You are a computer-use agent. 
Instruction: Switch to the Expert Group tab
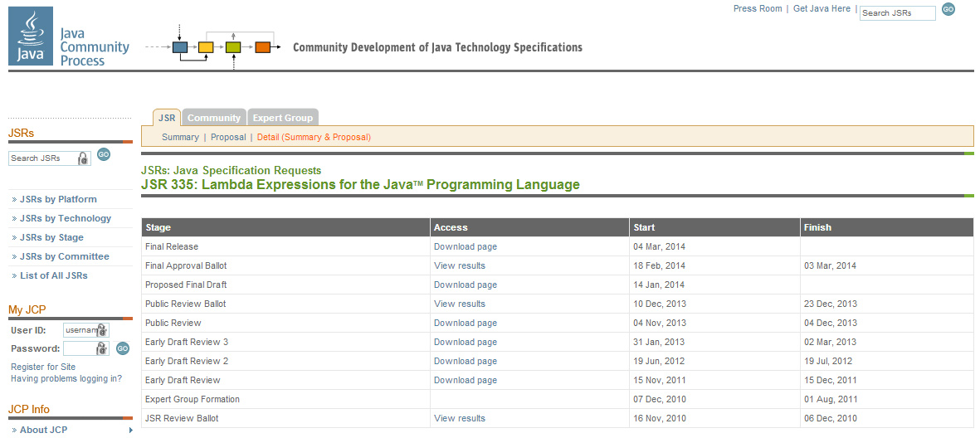coord(282,118)
